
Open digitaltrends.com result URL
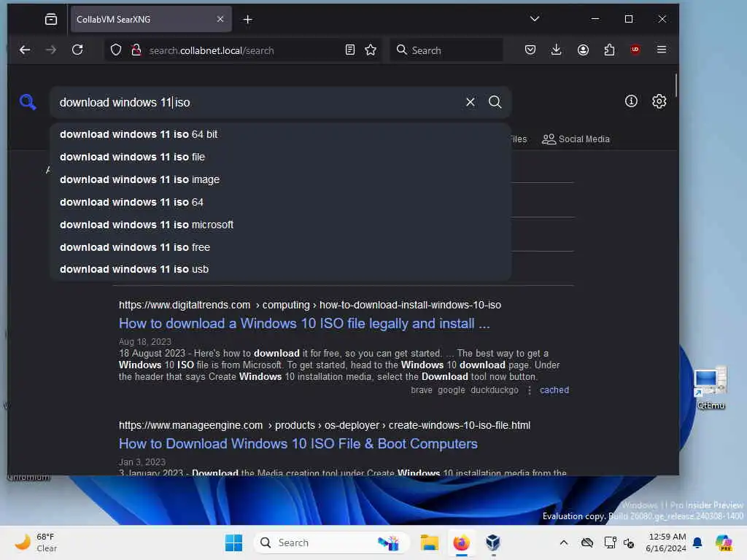pos(309,305)
